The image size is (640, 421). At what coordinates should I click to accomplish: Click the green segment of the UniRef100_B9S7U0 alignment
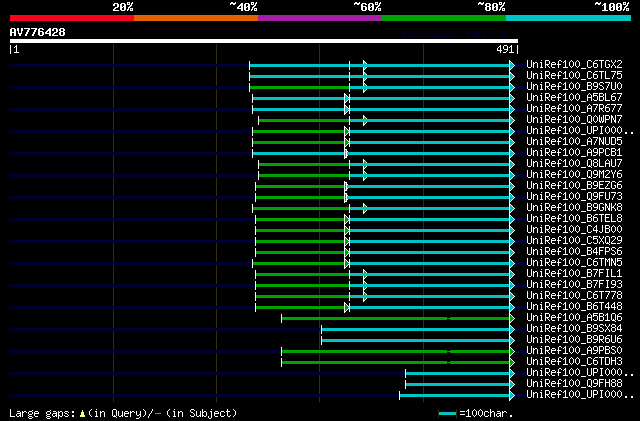[299, 87]
